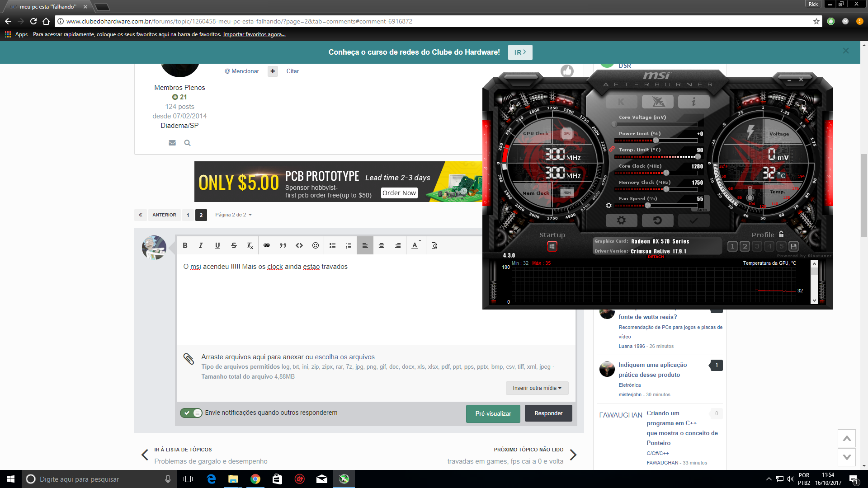This screenshot has width=868, height=488.
Task: Click Importar favoritos agora link
Action: (x=254, y=34)
